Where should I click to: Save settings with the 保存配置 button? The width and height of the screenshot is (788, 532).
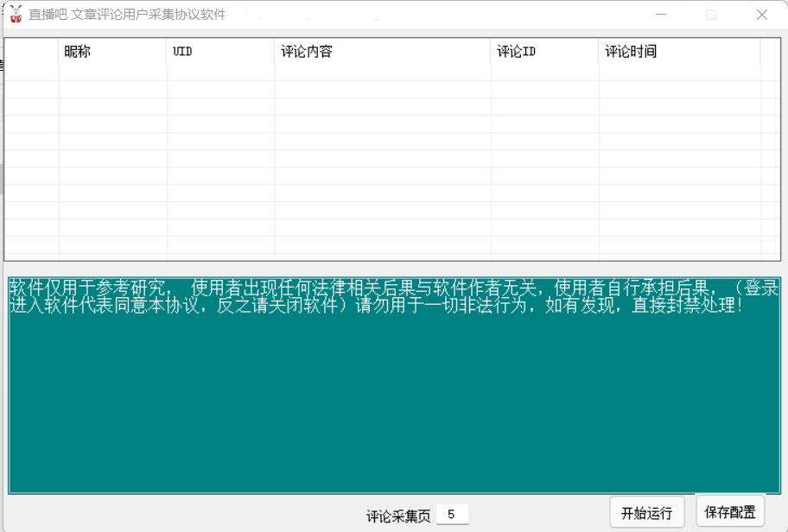click(x=730, y=511)
